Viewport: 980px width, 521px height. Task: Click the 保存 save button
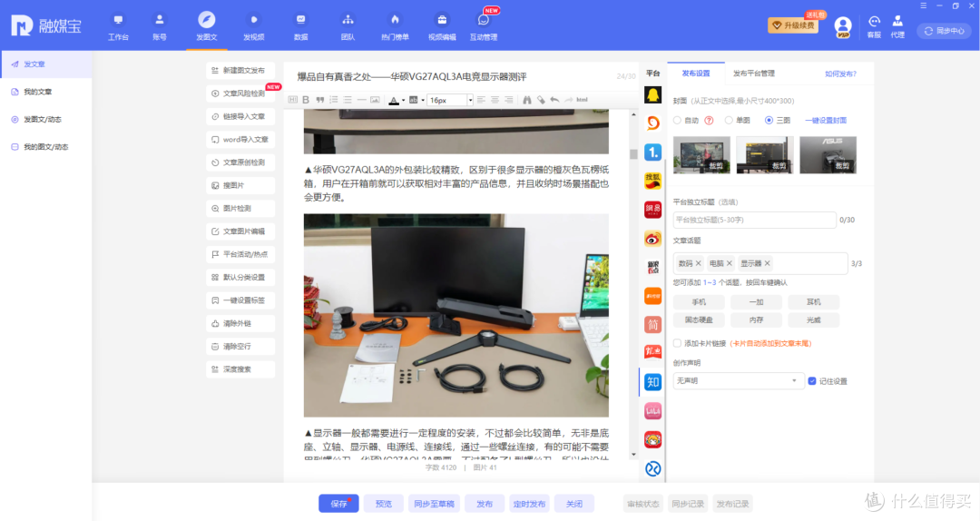[338, 504]
